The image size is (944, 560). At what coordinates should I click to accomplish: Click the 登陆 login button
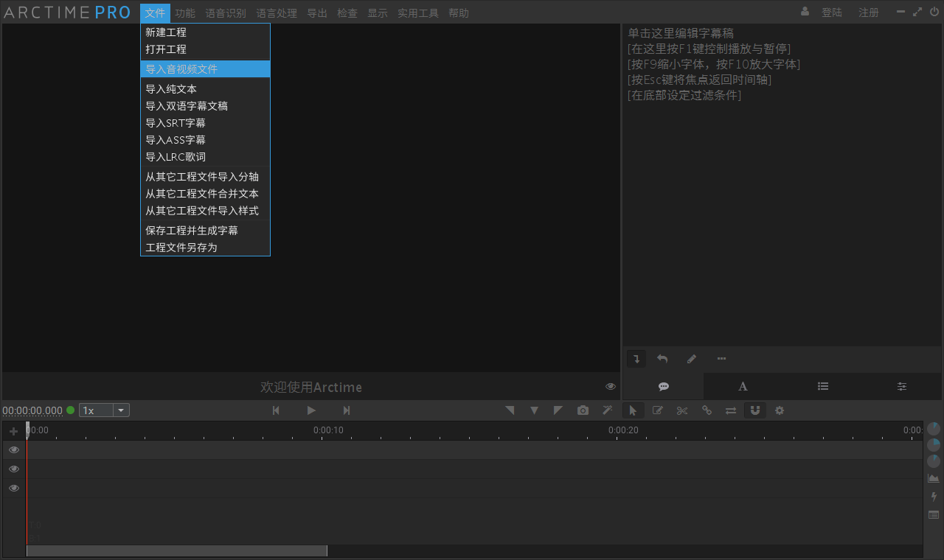click(832, 13)
